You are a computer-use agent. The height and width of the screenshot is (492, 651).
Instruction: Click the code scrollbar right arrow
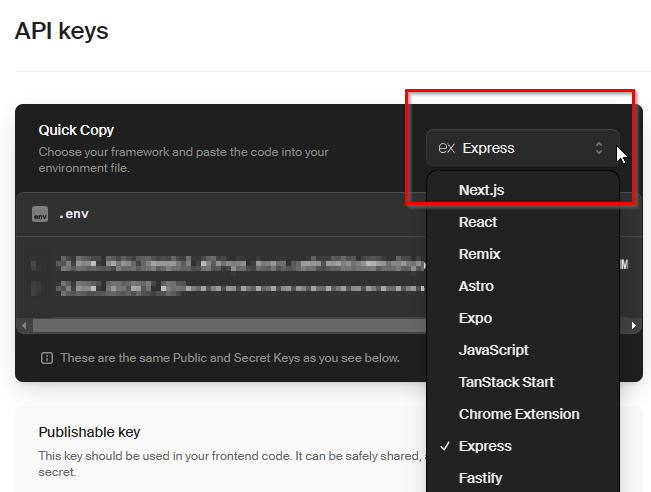[634, 326]
